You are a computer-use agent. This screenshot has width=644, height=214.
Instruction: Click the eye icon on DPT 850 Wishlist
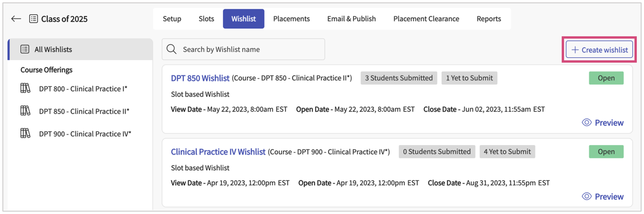pyautogui.click(x=586, y=122)
